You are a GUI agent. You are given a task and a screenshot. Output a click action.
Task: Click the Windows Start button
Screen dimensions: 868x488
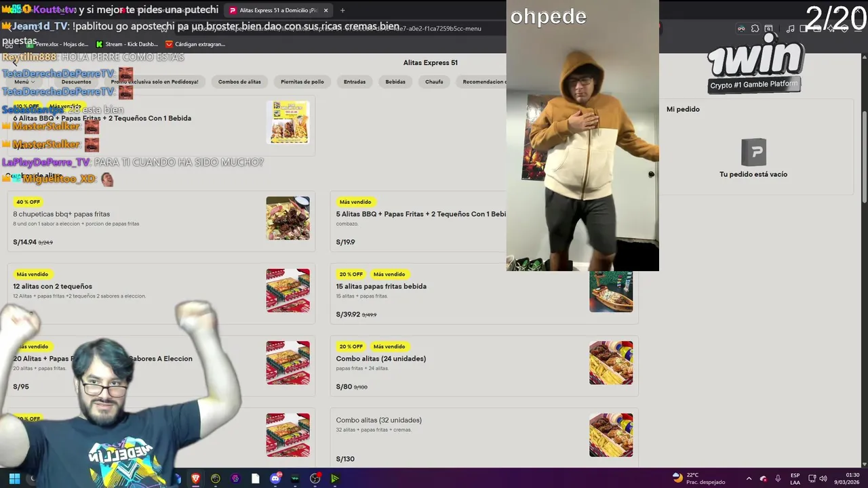(x=14, y=479)
